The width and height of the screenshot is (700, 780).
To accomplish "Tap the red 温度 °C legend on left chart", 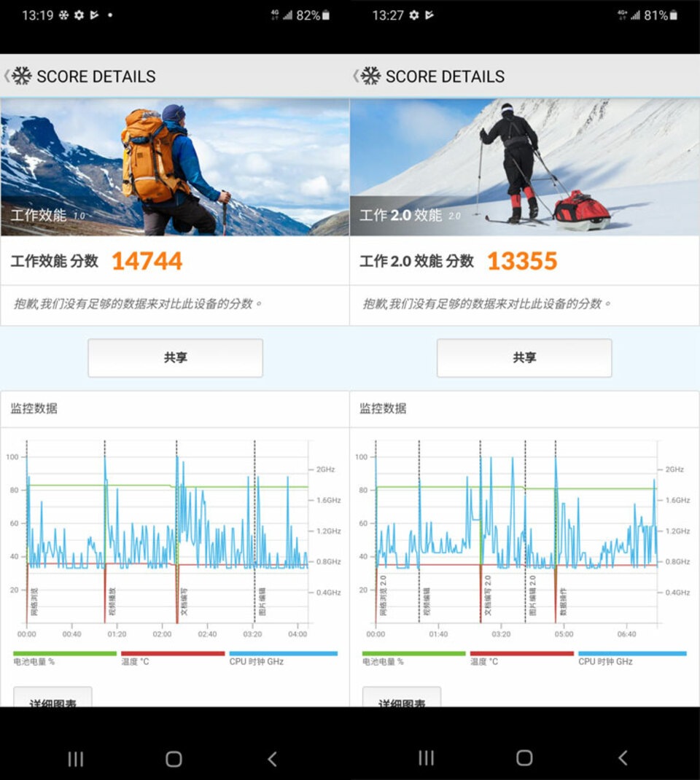I will tap(173, 658).
